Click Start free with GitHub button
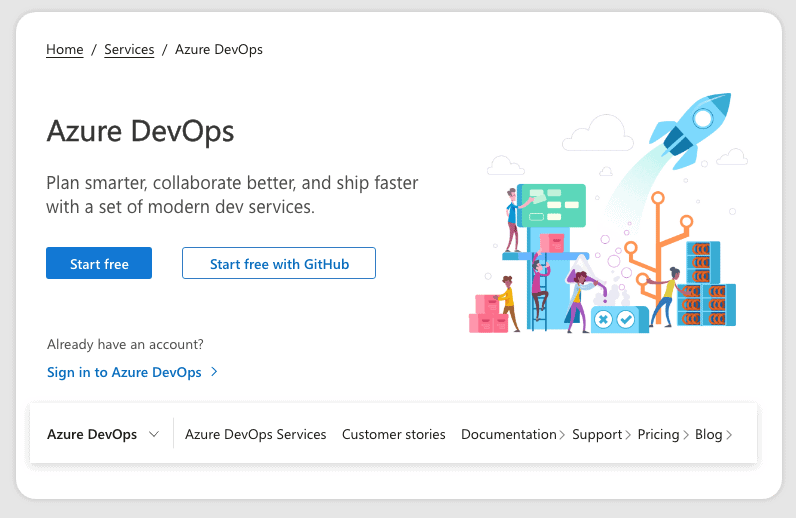 pyautogui.click(x=279, y=263)
